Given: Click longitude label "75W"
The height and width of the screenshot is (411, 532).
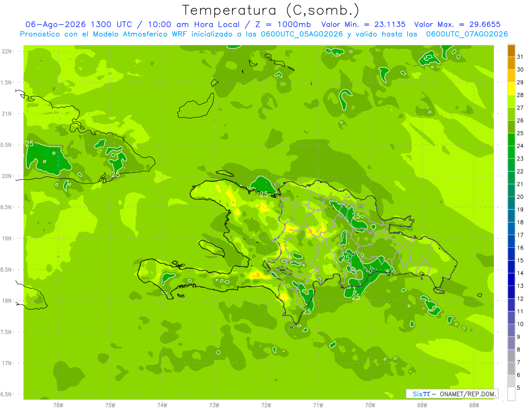Looking at the screenshot, I should coord(110,405).
